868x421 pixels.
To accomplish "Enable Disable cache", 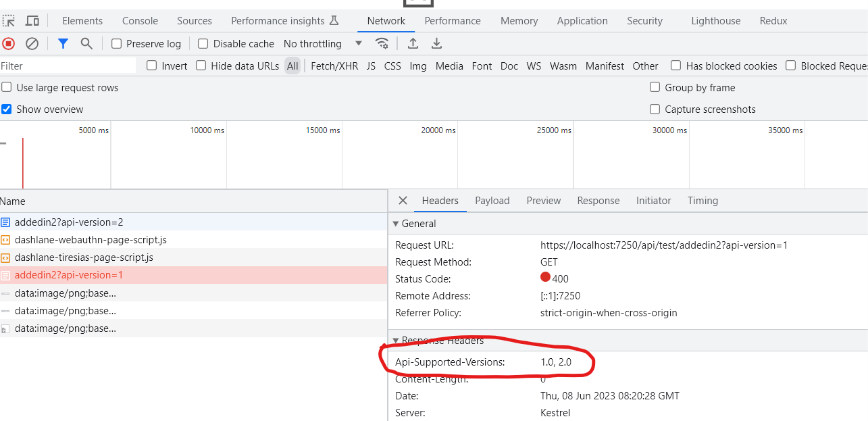I will coord(202,43).
